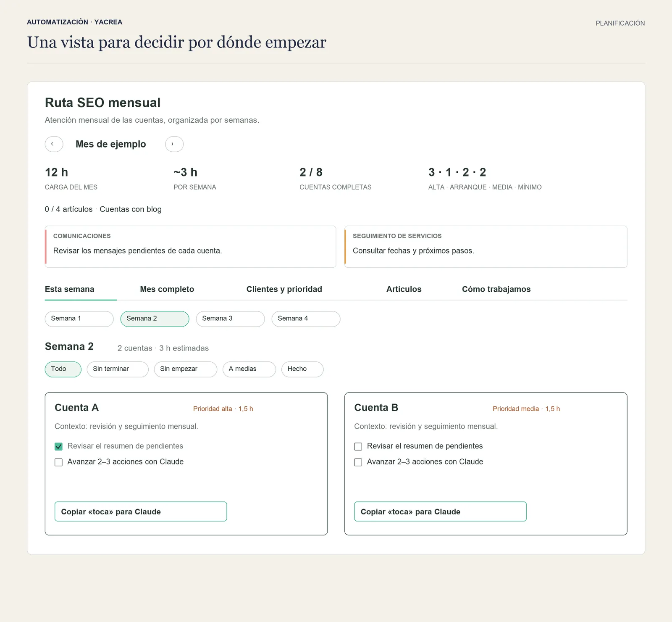The height and width of the screenshot is (622, 672).
Task: Click the '~3 h' por semana value
Action: 185,172
